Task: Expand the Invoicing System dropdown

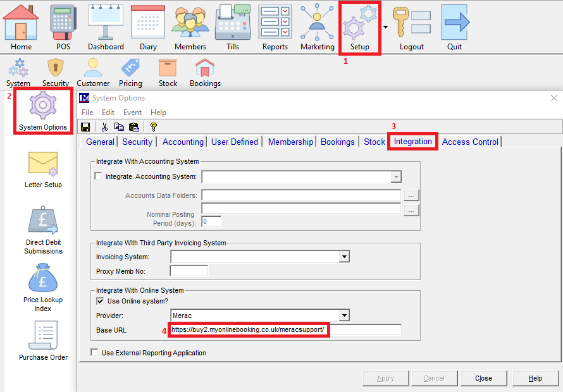Action: click(344, 257)
